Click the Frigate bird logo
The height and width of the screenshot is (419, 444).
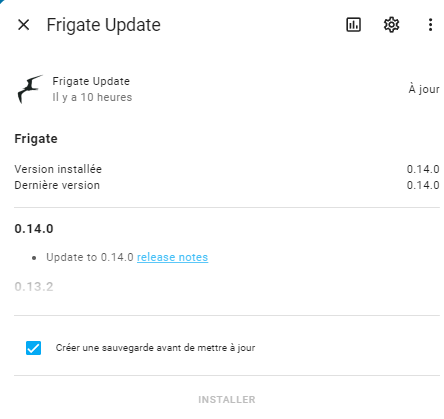[30, 89]
